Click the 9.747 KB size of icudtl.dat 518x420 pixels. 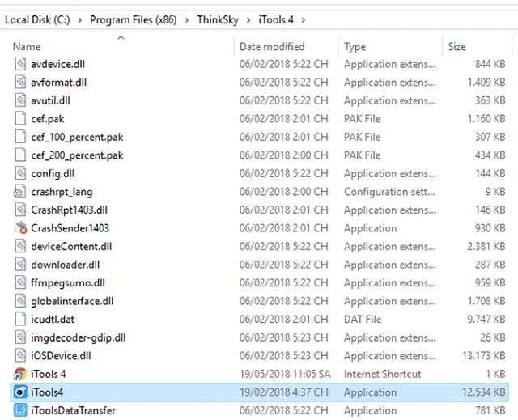pyautogui.click(x=486, y=319)
